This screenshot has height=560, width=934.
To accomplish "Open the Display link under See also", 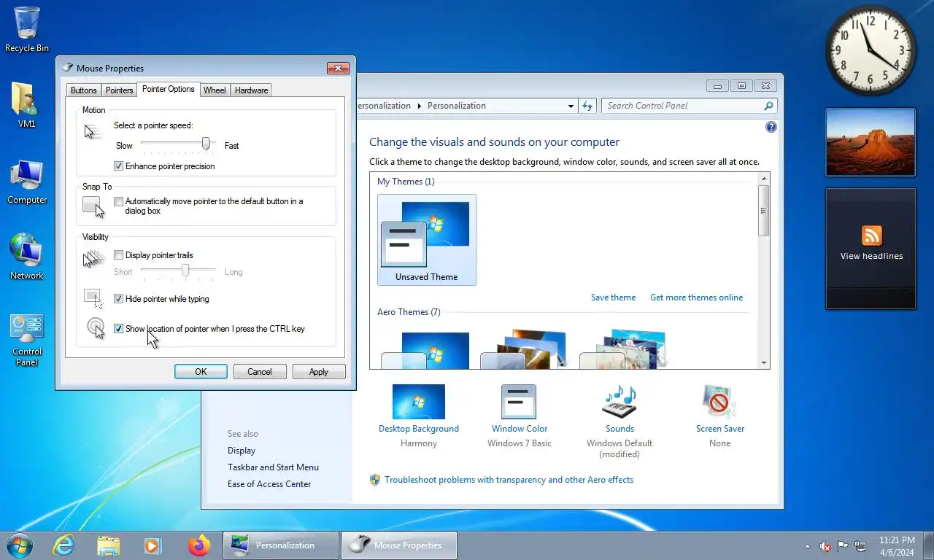I will coord(242,451).
